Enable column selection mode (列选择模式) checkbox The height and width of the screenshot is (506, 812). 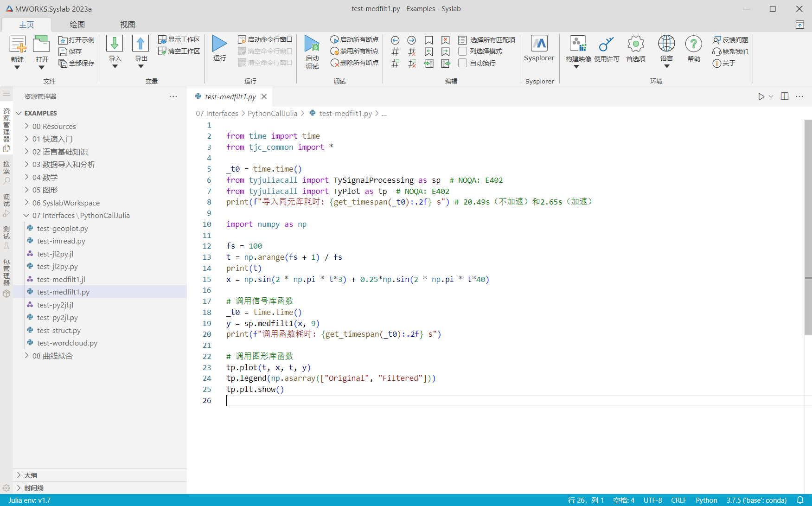pos(462,51)
